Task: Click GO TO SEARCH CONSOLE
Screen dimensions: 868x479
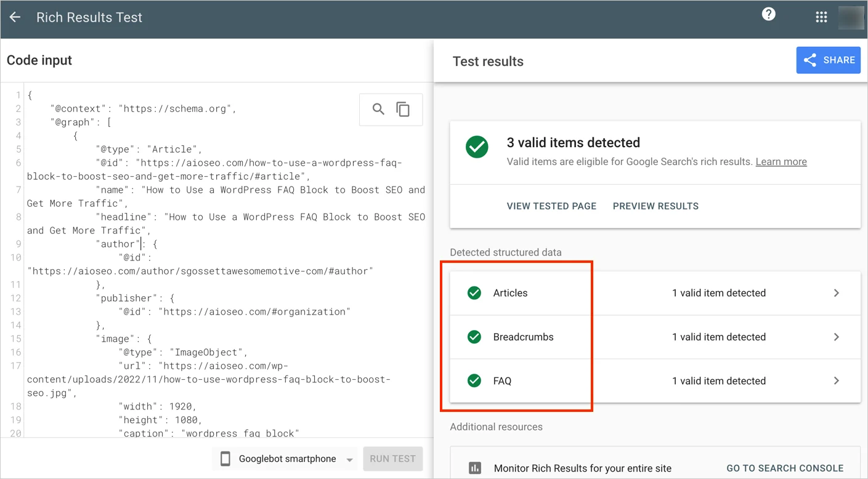Action: tap(785, 468)
